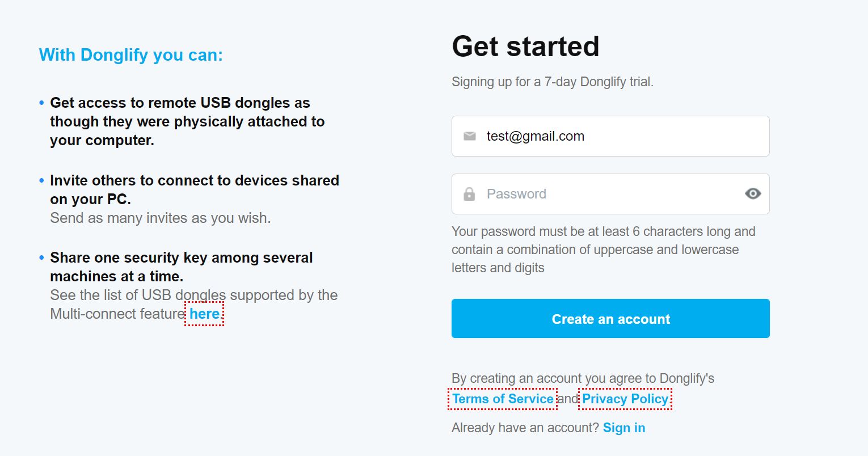868x456 pixels.
Task: Open the Terms of Service link
Action: 503,399
